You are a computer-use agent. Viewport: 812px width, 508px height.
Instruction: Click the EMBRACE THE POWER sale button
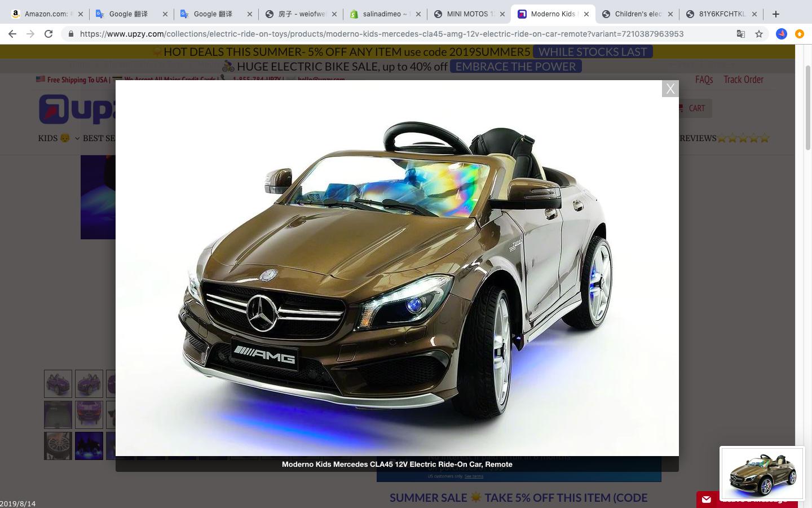(x=515, y=66)
